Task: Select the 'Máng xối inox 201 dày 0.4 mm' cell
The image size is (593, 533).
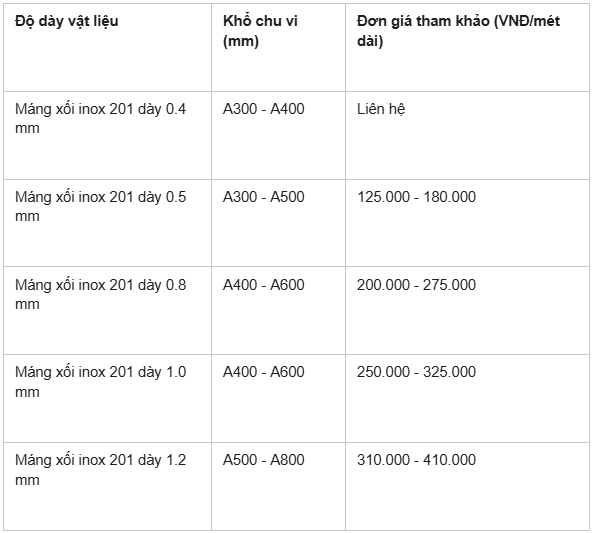Action: tap(107, 135)
